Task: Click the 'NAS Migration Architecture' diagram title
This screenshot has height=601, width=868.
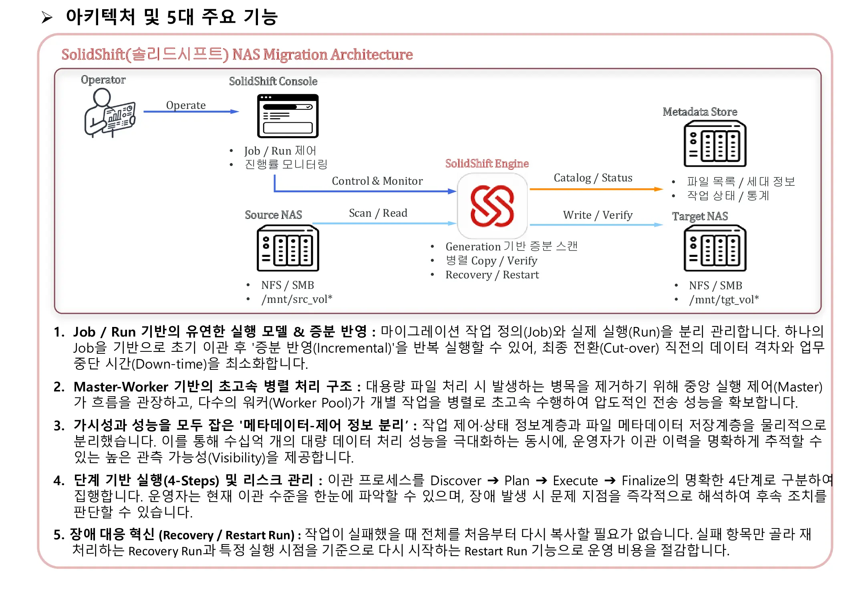Action: pos(237,54)
